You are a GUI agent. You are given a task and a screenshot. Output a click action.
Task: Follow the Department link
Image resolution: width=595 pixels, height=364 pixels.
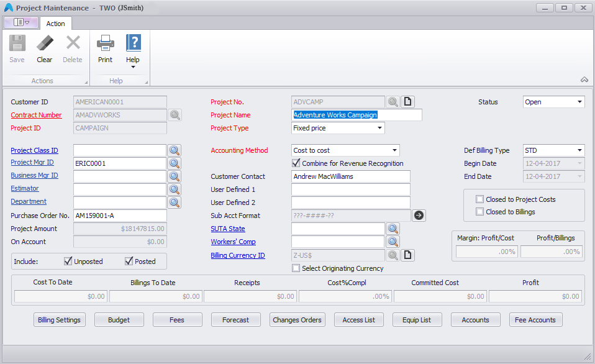(x=29, y=201)
